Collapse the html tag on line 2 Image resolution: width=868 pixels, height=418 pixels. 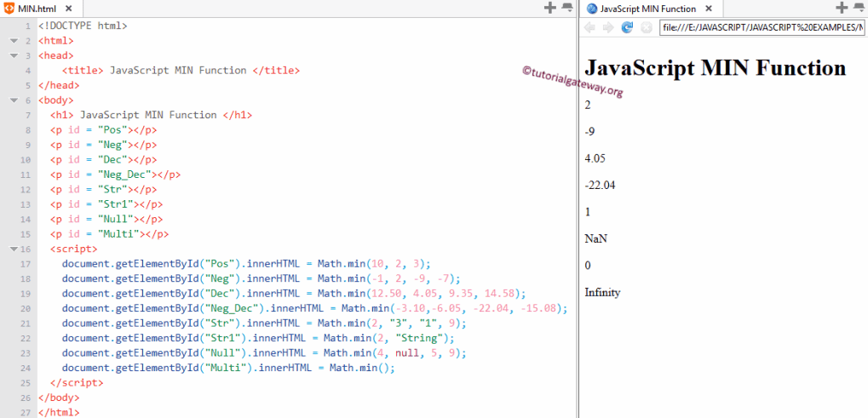pyautogui.click(x=14, y=41)
